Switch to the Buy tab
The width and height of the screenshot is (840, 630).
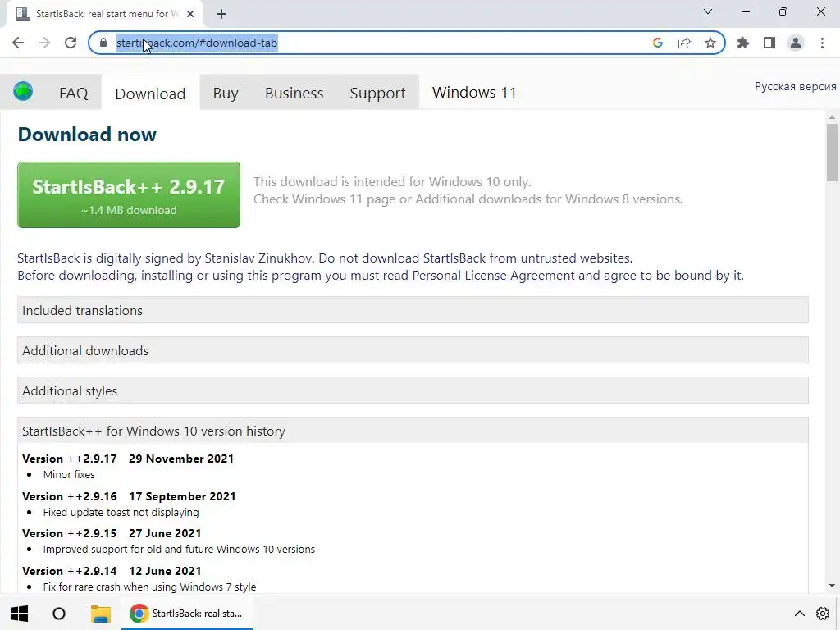[x=226, y=94]
